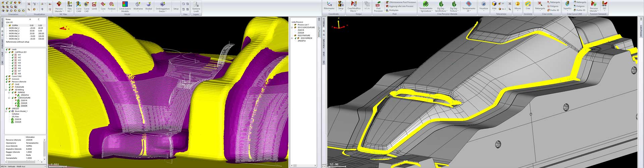The width and height of the screenshot is (644, 168).
Task: Select the Iso 2 camera view
Action: (502, 9)
